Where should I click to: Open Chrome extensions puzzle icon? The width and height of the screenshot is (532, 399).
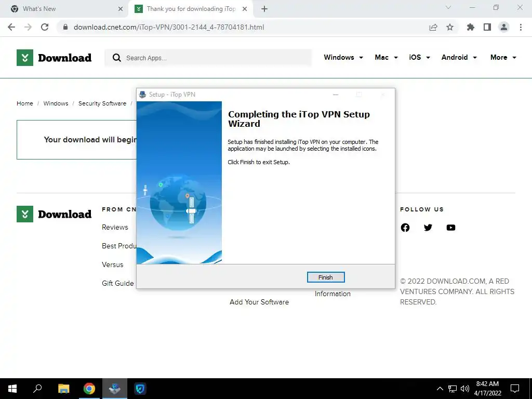tap(471, 27)
